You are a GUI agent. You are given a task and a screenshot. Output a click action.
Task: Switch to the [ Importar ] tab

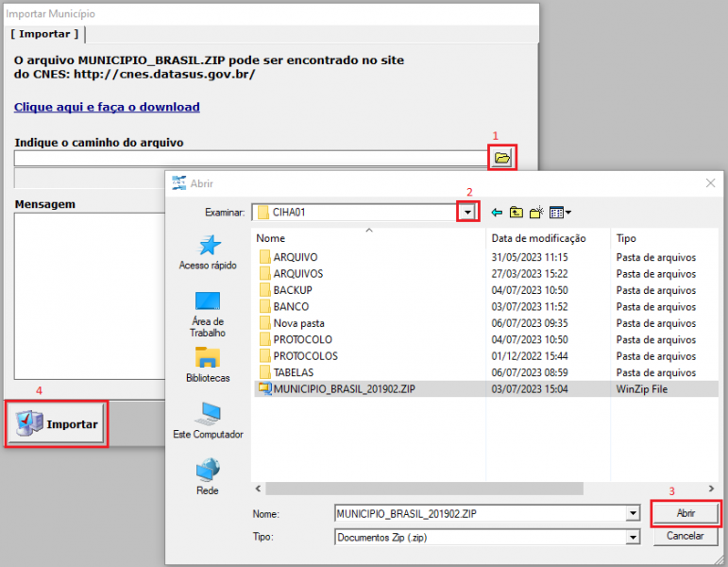44,34
